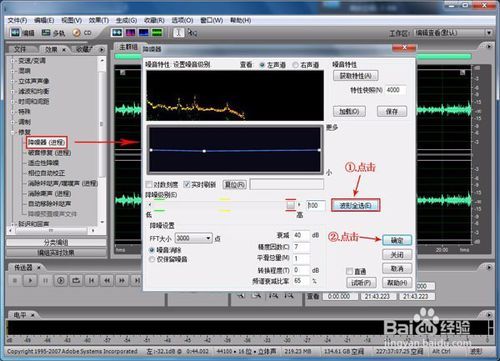Enable the log scale (对数刻度) checkbox
This screenshot has width=500, height=361.
click(x=149, y=184)
